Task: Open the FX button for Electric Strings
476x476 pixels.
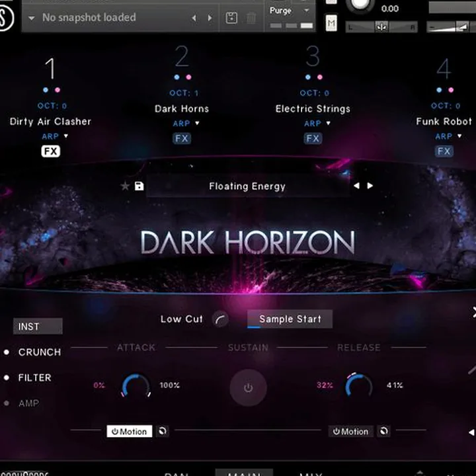Action: tap(313, 138)
